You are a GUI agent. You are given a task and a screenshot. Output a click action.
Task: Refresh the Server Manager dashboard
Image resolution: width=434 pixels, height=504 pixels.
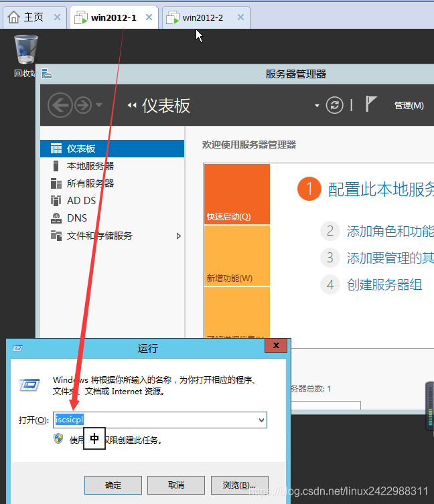pos(334,105)
